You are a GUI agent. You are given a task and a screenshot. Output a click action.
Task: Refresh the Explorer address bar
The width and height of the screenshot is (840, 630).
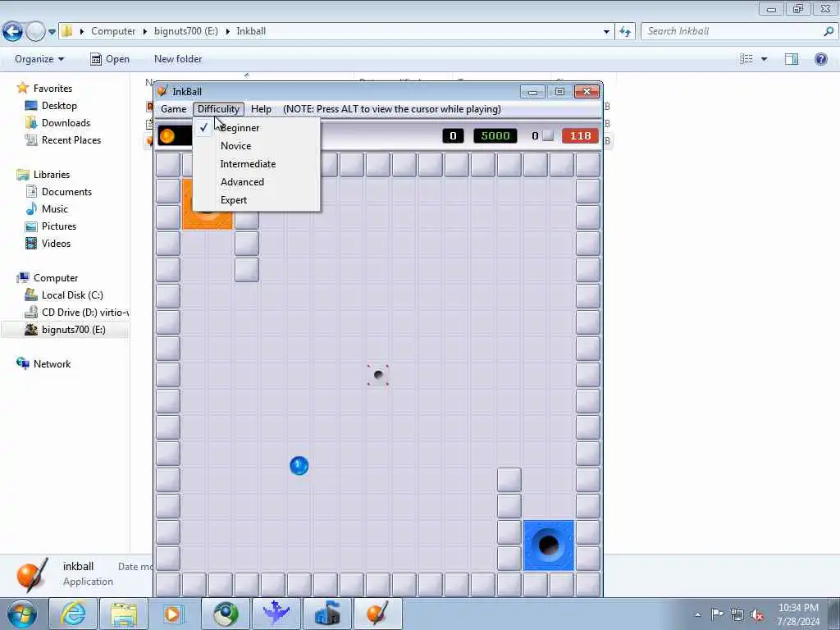point(625,32)
